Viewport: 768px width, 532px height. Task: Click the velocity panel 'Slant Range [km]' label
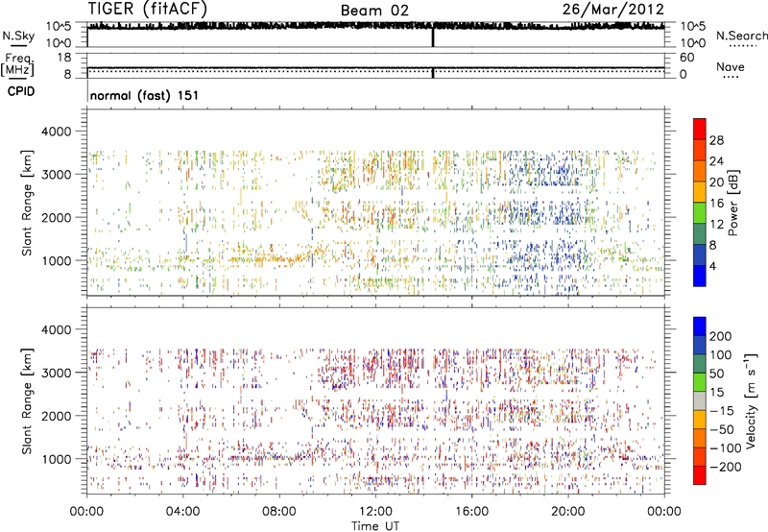(27, 400)
